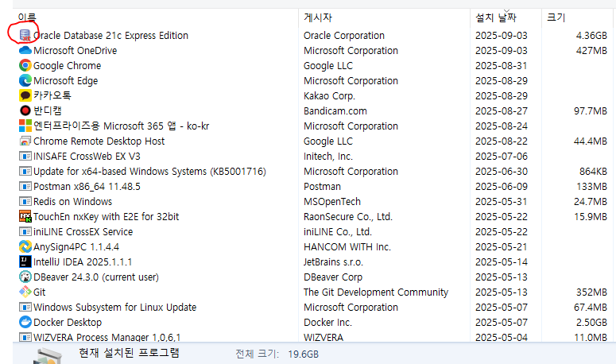This screenshot has height=364, width=616.
Task: Select 엔터프라이즈용 Microsoft 365 앱 - ko-kr
Action: 121,126
